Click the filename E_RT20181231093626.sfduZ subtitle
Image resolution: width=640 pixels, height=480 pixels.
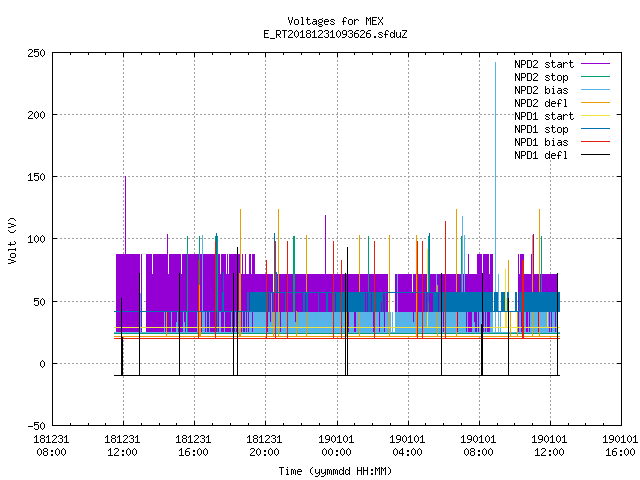point(336,34)
